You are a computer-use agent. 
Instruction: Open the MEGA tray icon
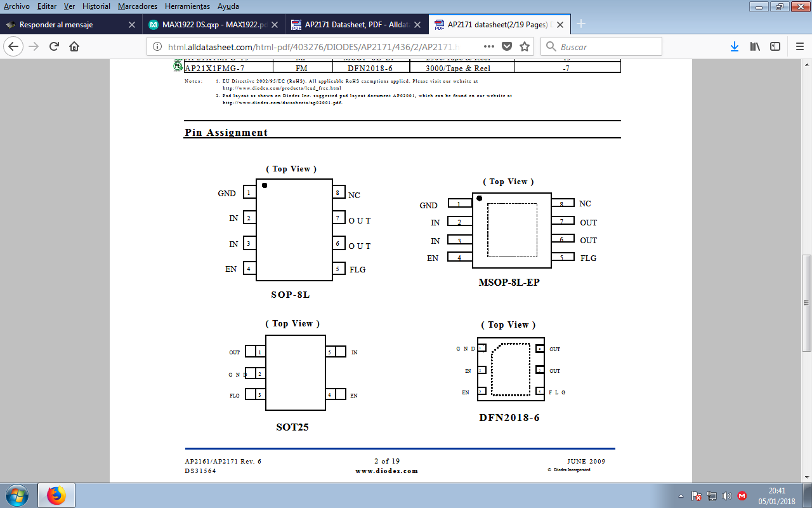742,496
